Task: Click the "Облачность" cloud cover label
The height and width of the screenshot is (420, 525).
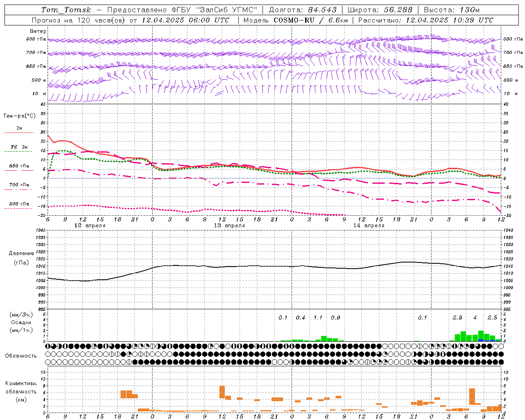Action: pos(21,356)
